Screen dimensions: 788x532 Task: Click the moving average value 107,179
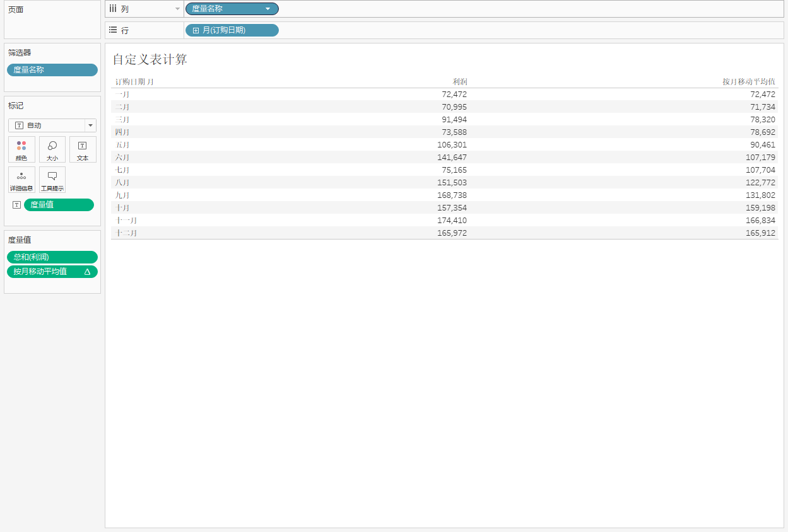pyautogui.click(x=761, y=158)
